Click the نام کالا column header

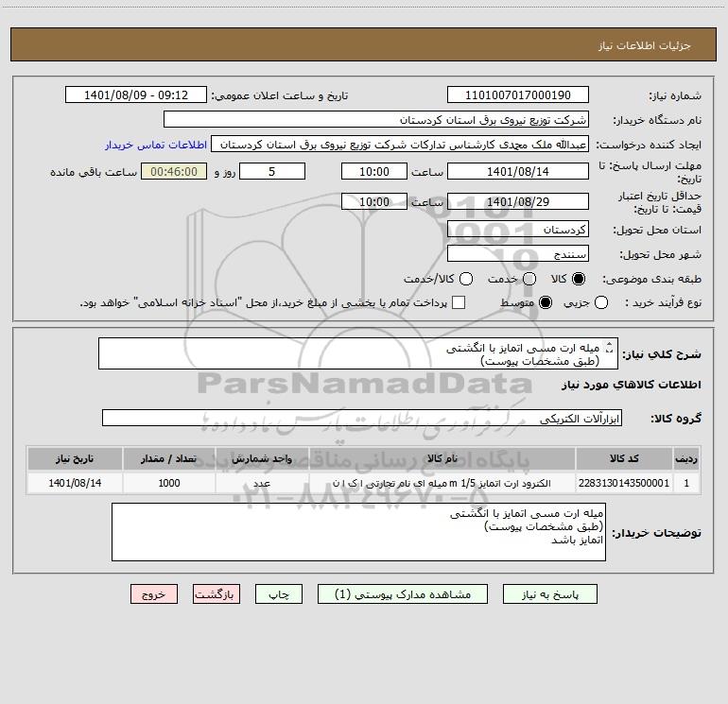click(x=442, y=458)
